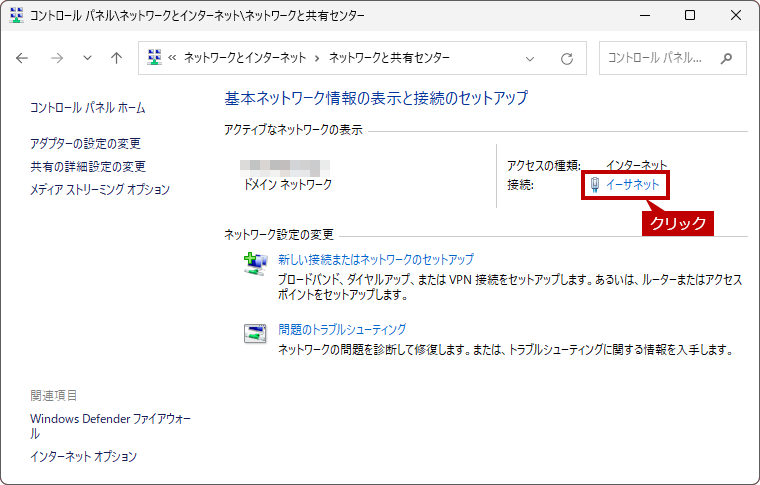Open the recent locations chevron
This screenshot has height=485, width=760.
tap(87, 58)
